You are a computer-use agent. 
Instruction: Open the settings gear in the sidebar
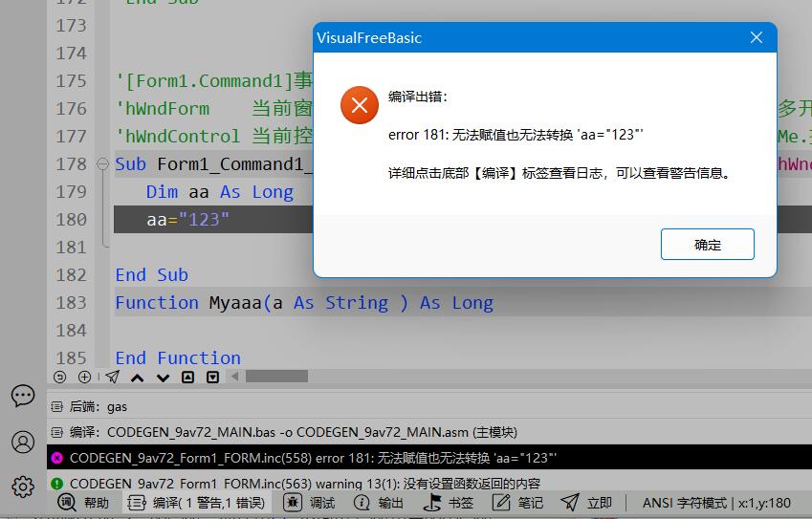click(23, 487)
